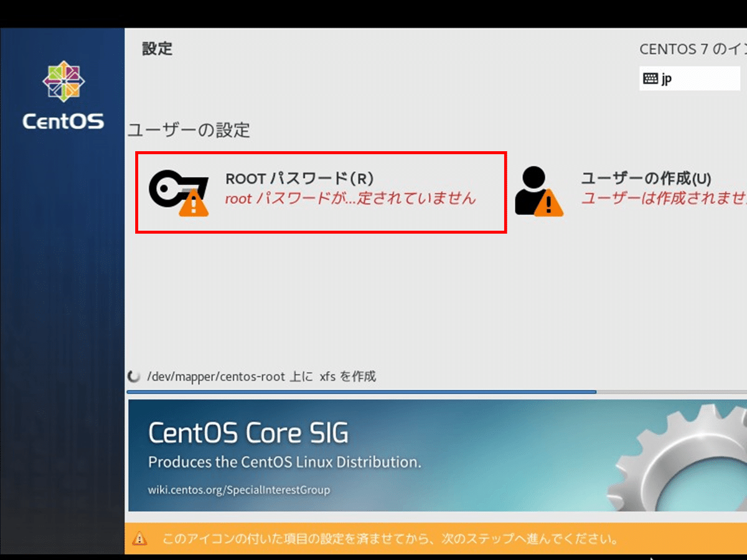Click the user creation person icon

point(538,191)
